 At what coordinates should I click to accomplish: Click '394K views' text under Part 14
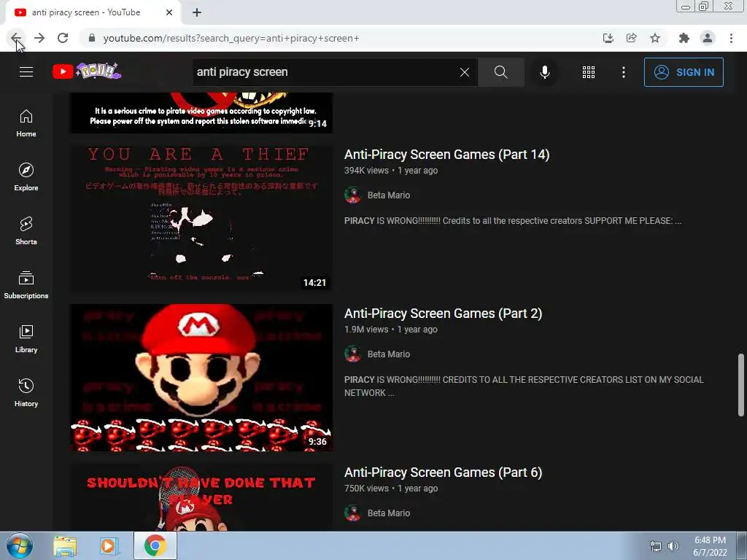tap(366, 171)
